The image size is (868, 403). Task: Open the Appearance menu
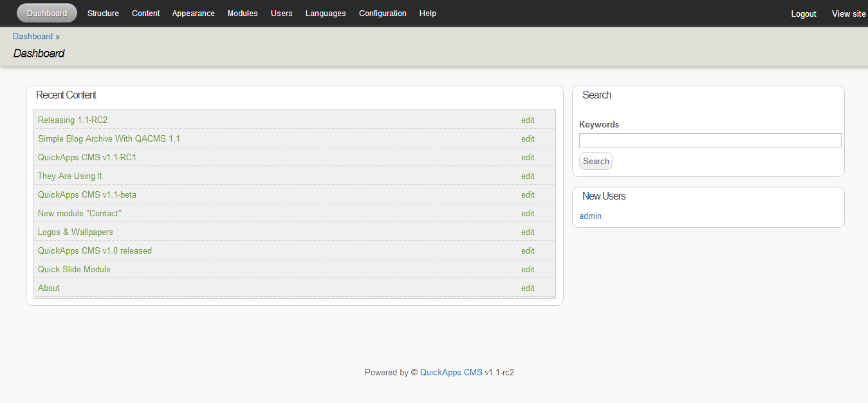(193, 13)
